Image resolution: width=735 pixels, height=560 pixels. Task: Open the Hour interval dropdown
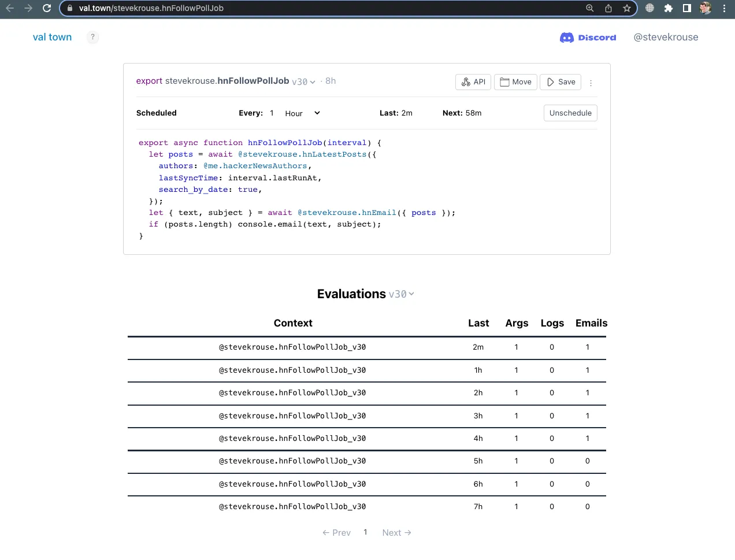pos(302,113)
